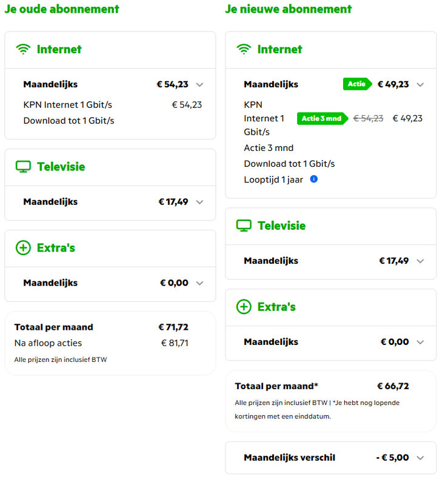Click the Actie 3 mnd green label
The height and width of the screenshot is (485, 448).
(323, 119)
